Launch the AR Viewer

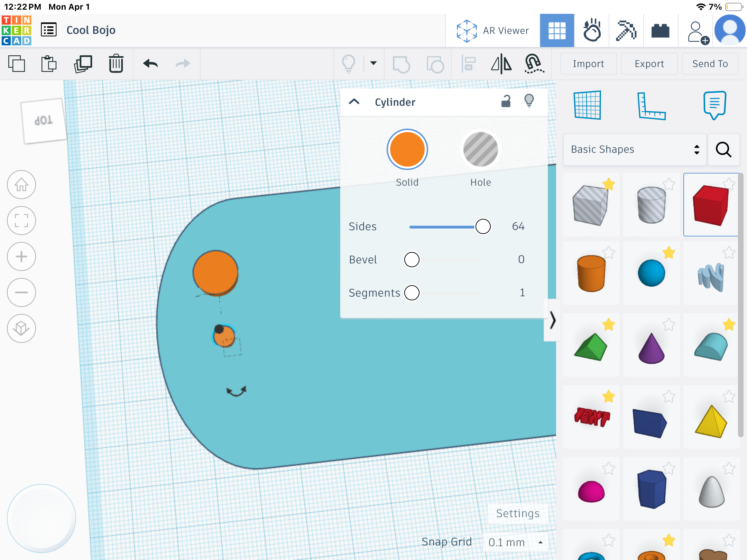(x=492, y=30)
